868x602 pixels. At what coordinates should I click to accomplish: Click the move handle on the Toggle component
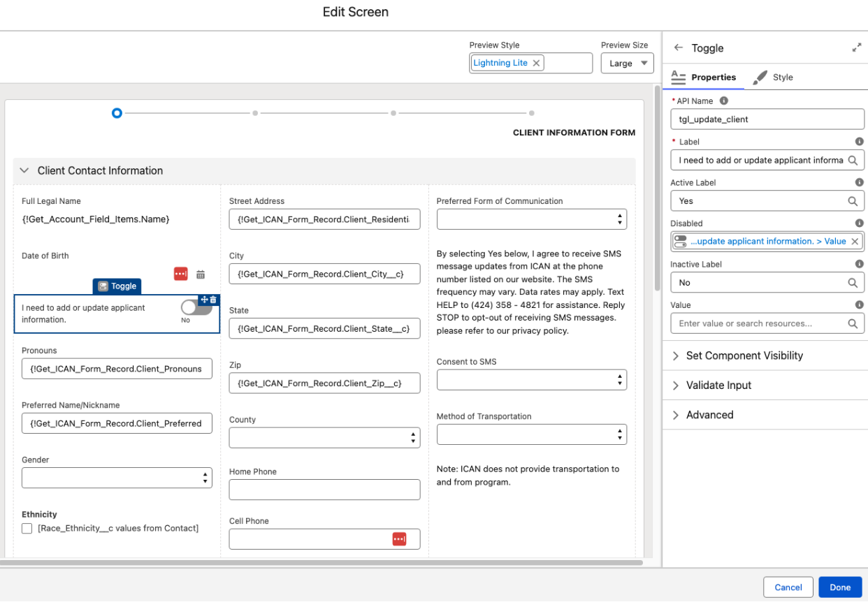pos(205,300)
